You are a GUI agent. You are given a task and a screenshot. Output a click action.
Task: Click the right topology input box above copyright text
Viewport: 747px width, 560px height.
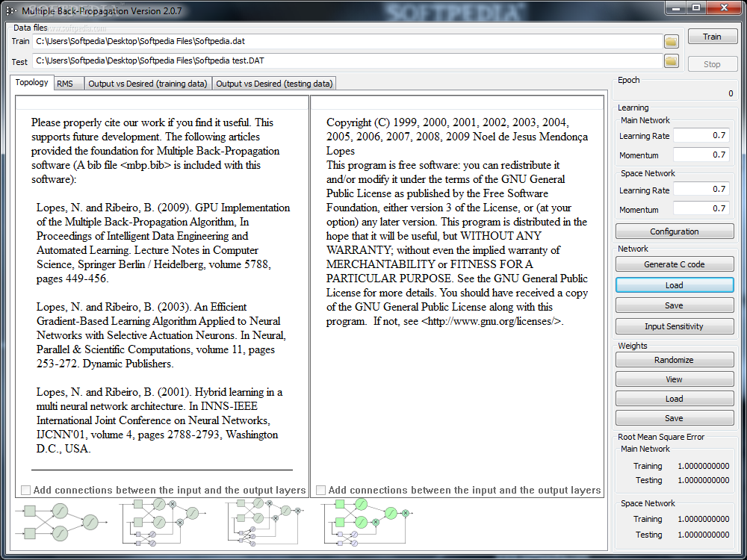coord(459,102)
